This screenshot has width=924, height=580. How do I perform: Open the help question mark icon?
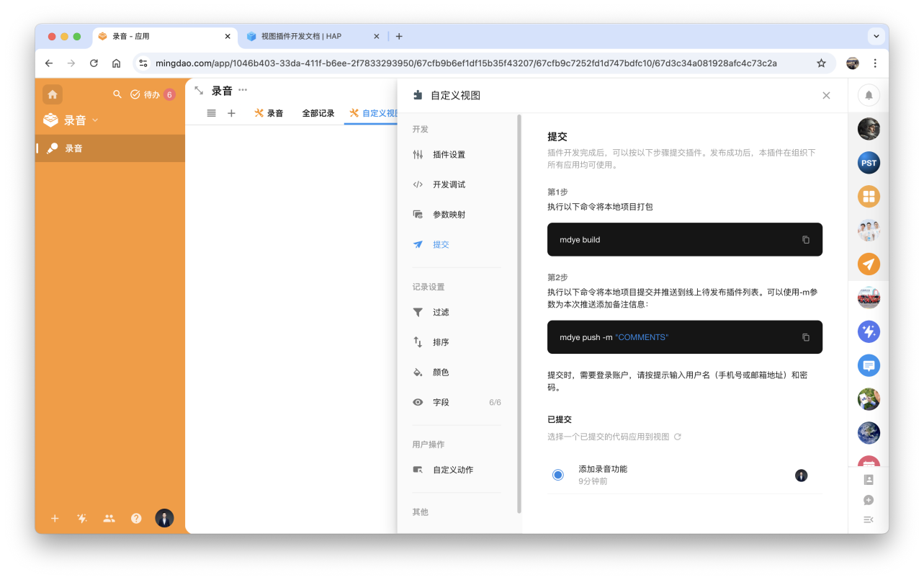click(x=136, y=518)
